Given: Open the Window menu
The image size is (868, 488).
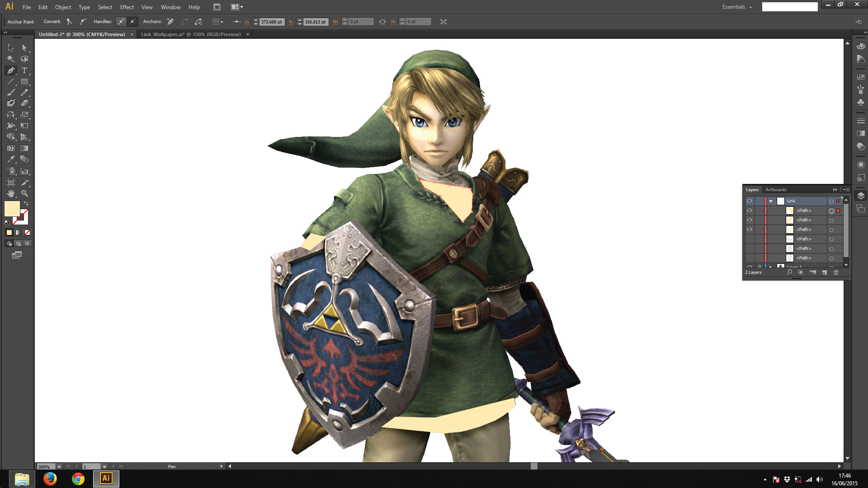Looking at the screenshot, I should click(170, 7).
